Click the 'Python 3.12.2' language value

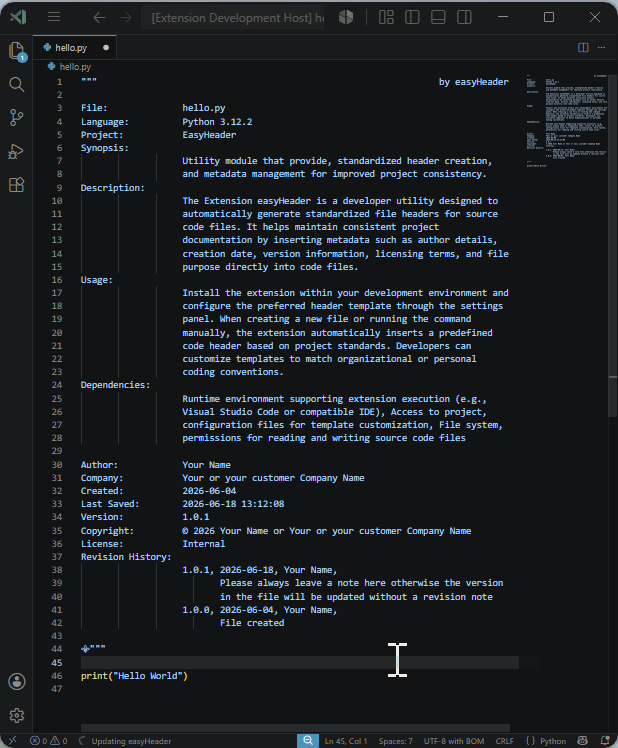click(217, 122)
